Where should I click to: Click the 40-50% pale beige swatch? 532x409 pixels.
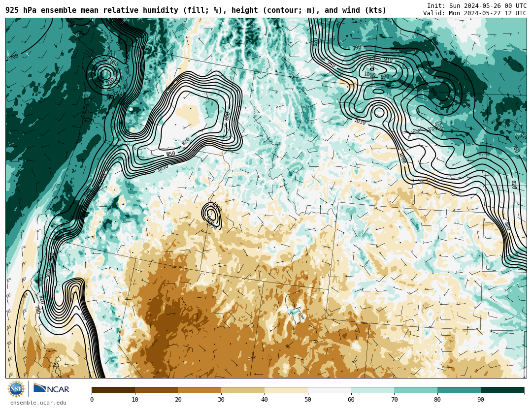point(286,390)
